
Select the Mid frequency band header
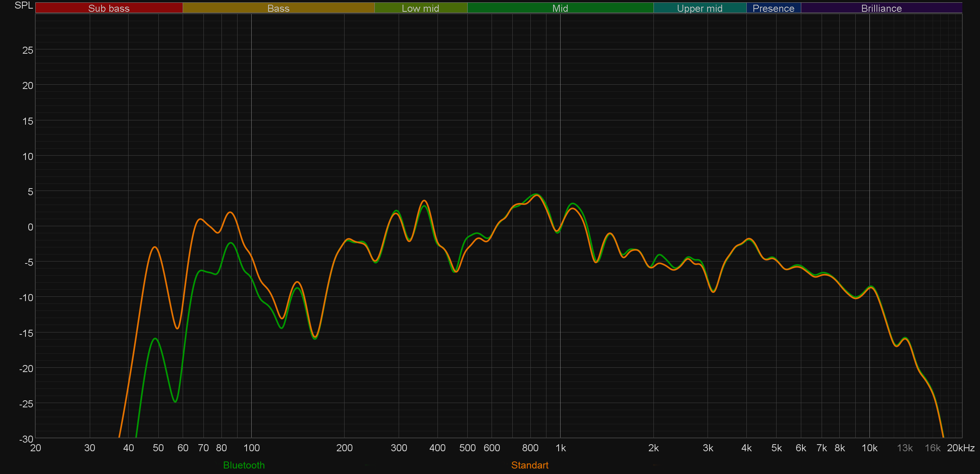560,8
